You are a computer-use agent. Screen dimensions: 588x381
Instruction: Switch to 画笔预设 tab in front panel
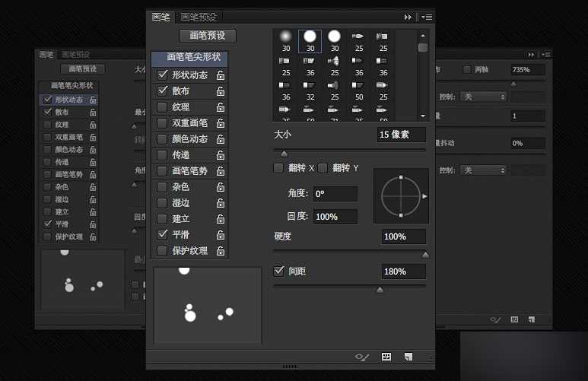[198, 17]
